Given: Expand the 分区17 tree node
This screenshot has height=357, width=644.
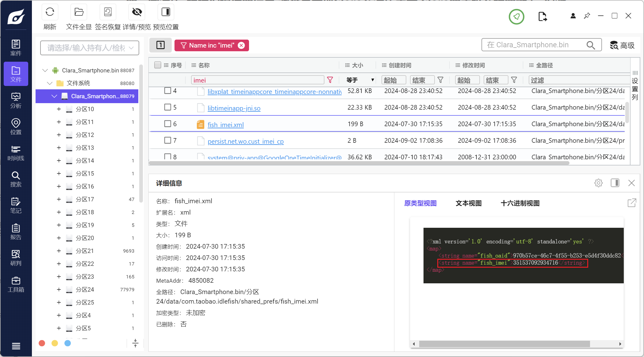Looking at the screenshot, I should pyautogui.click(x=59, y=199).
